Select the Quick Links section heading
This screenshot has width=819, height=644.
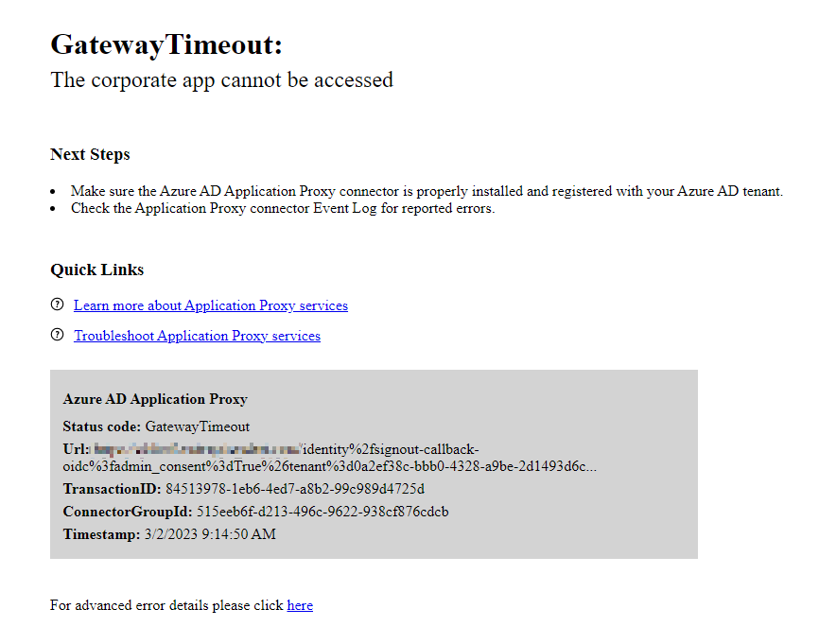[x=96, y=270]
